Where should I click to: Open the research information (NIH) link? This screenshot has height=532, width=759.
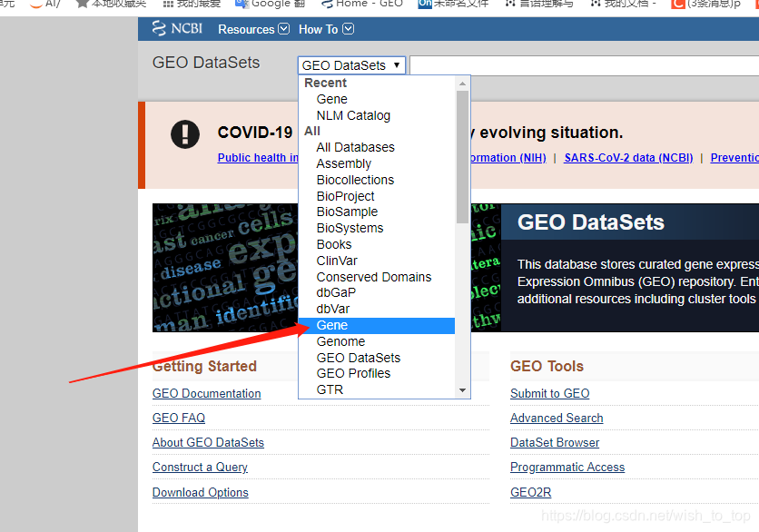click(x=508, y=158)
